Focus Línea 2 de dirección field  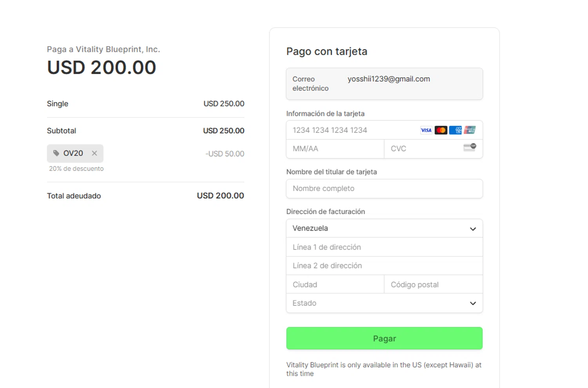click(384, 266)
